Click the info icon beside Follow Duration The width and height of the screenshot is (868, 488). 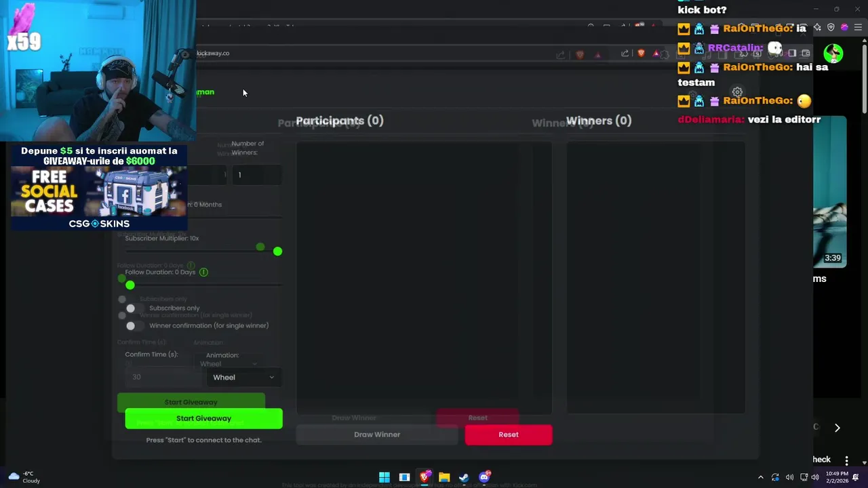pyautogui.click(x=203, y=272)
